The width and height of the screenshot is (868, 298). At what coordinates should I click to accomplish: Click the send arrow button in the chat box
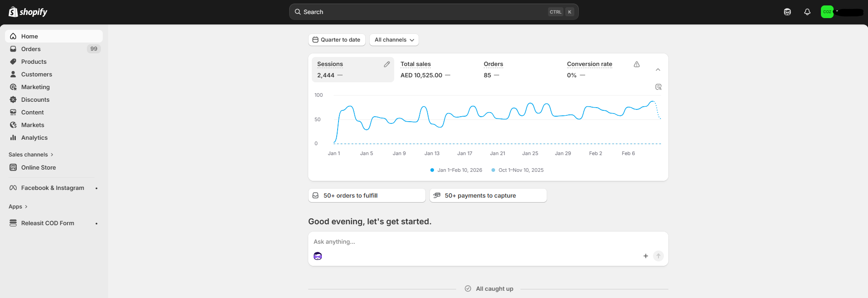tap(658, 256)
